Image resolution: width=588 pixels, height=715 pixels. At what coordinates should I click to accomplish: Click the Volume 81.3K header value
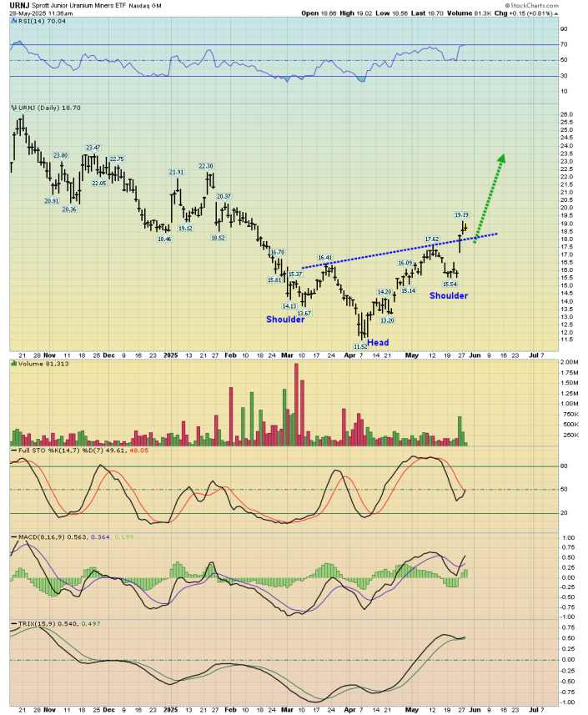pos(469,13)
